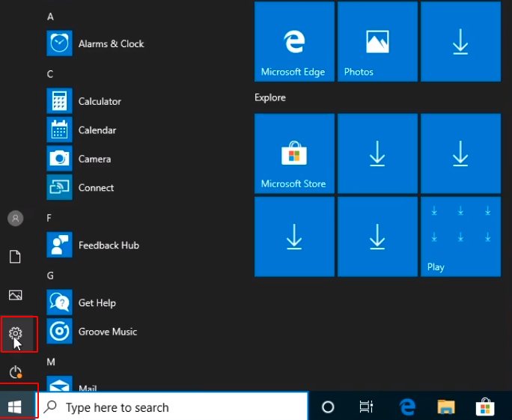The width and height of the screenshot is (512, 420).
Task: Click the downloading tile immediately right of Microsoft Store
Action: coord(377,153)
